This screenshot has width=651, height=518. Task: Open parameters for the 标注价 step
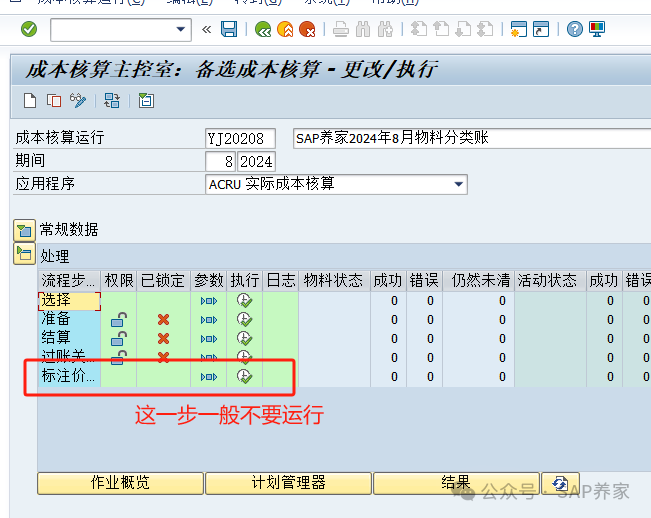point(209,377)
